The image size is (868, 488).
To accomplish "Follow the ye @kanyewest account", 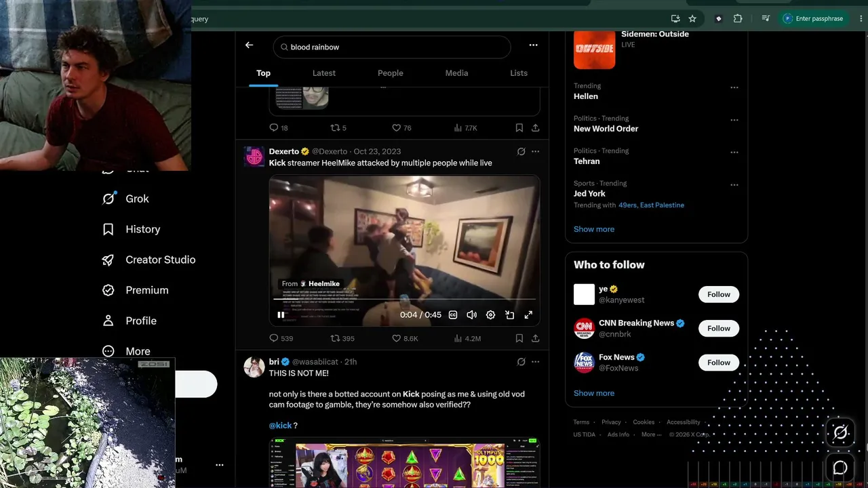I will [x=719, y=294].
